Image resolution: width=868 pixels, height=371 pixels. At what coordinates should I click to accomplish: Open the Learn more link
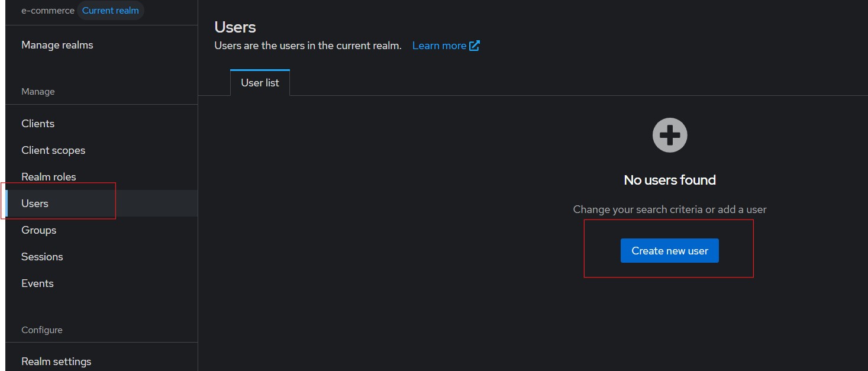439,46
